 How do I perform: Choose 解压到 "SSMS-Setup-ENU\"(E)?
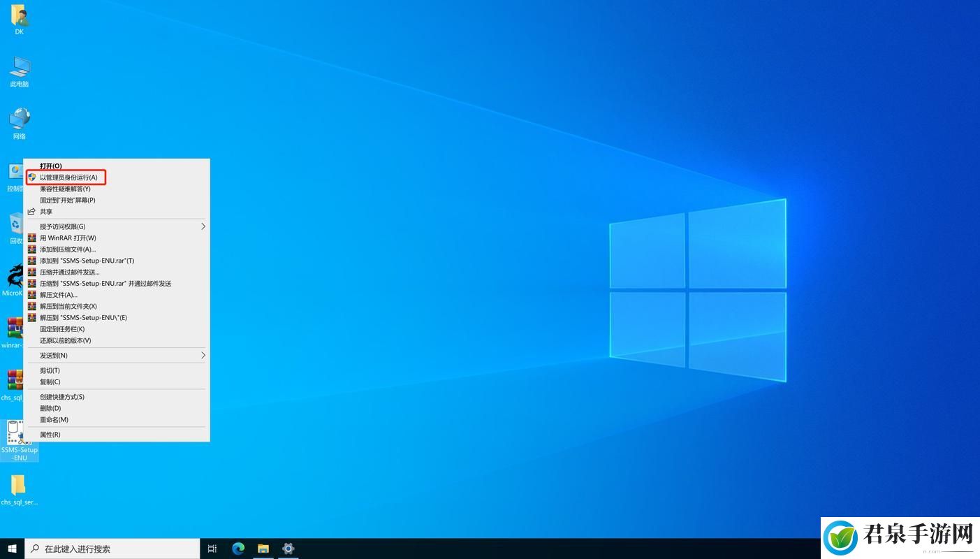[117, 317]
